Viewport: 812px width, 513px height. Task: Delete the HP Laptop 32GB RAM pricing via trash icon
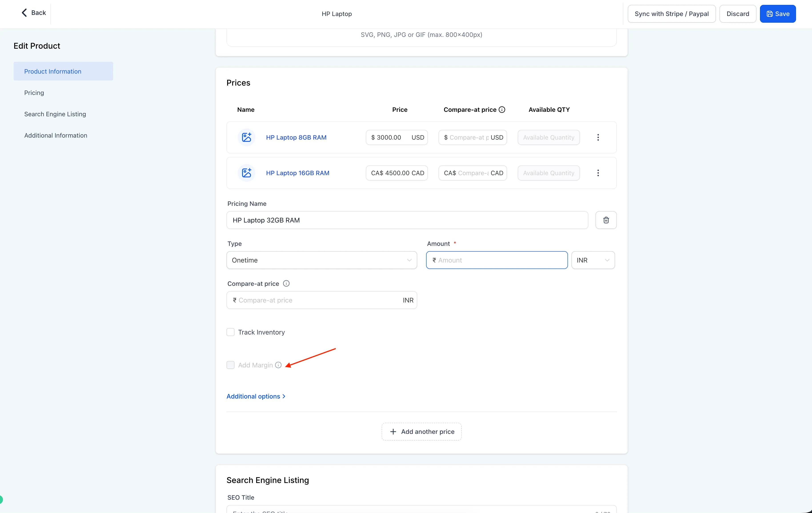(x=606, y=220)
